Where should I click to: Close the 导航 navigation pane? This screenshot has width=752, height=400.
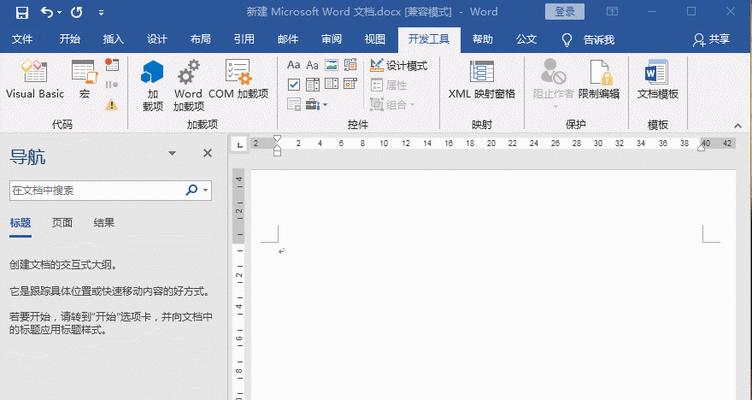[x=208, y=153]
